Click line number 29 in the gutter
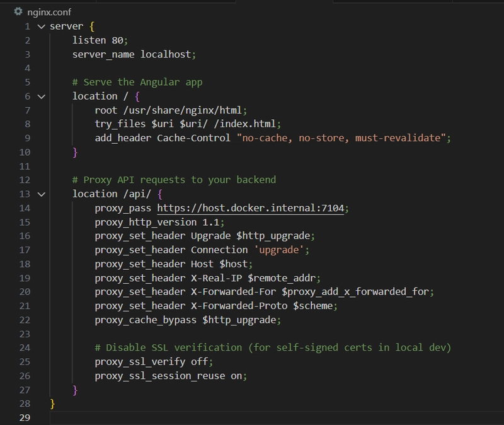504x425 pixels. 25,417
